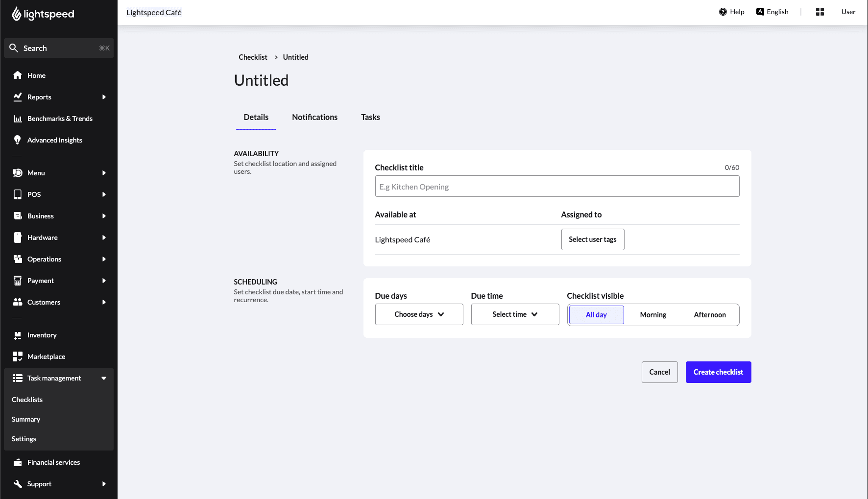Open the Tasks tab

pyautogui.click(x=370, y=117)
